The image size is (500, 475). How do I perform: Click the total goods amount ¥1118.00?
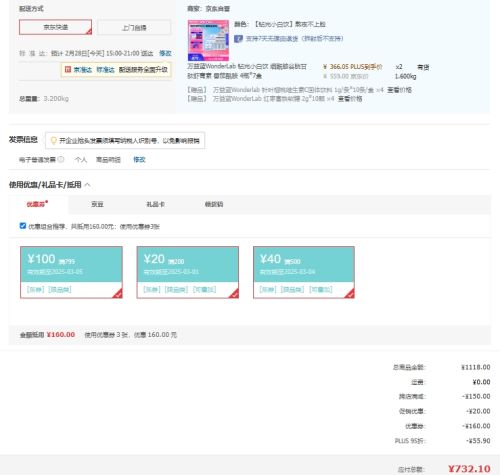pyautogui.click(x=476, y=367)
